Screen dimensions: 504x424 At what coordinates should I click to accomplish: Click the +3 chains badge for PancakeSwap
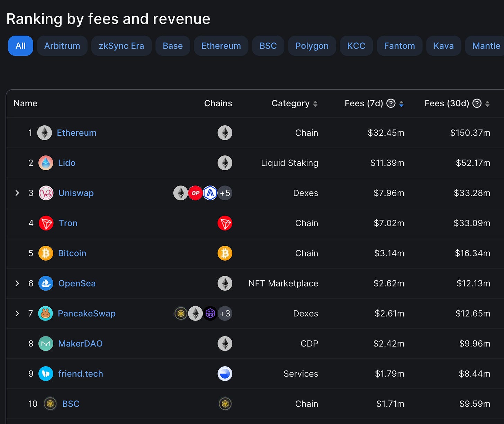tap(225, 314)
